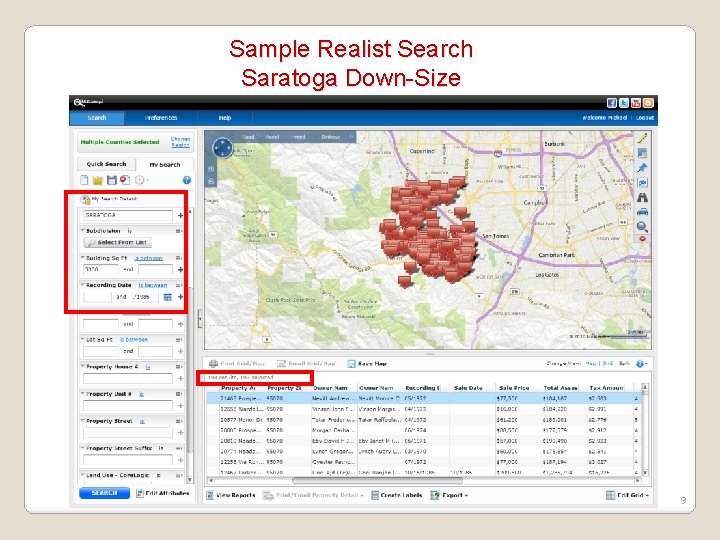The image size is (720, 540).
Task: Open the Subdivision options menu icon
Action: [179, 231]
